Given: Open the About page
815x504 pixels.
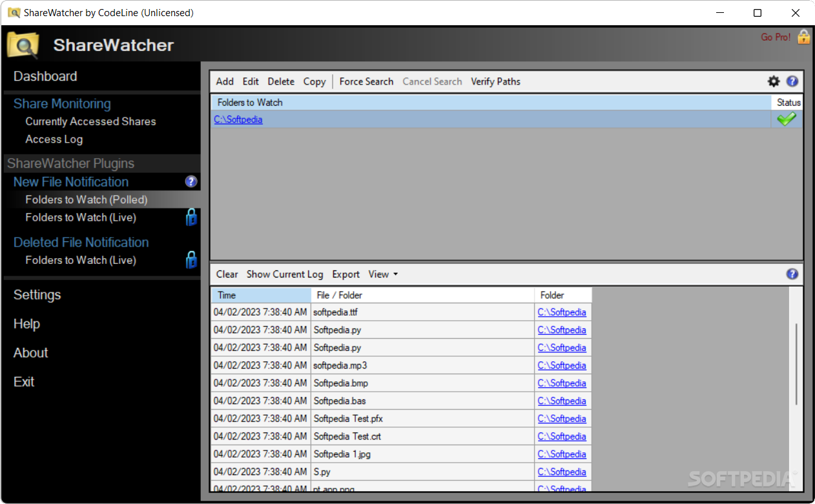Looking at the screenshot, I should (x=30, y=353).
